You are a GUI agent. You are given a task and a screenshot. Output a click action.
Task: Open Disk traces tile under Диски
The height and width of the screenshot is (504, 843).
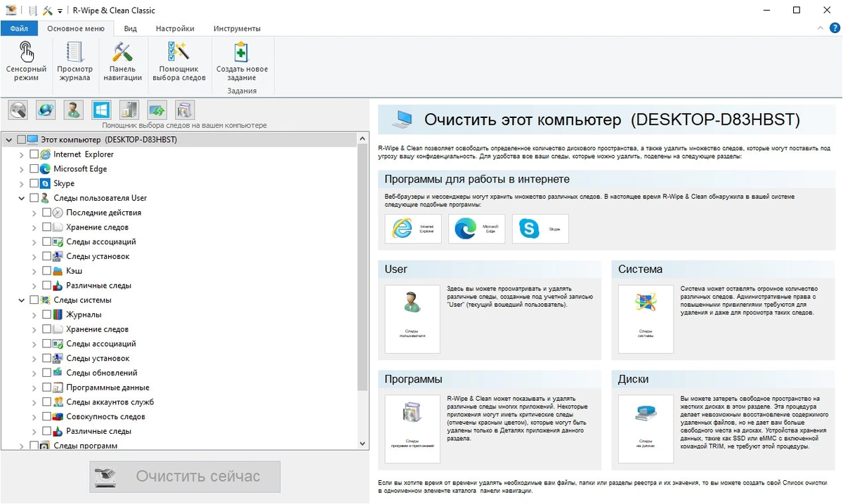(x=646, y=429)
